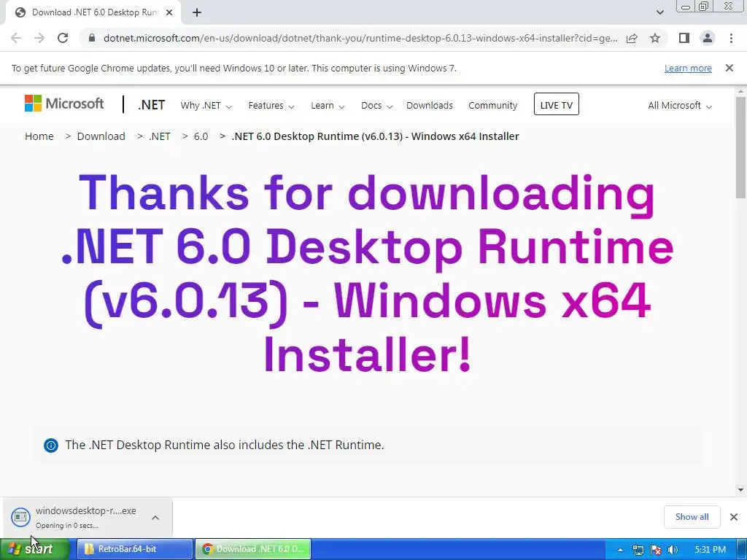Close the Download .NET 6.0 Desktop Runtime tab

(169, 12)
